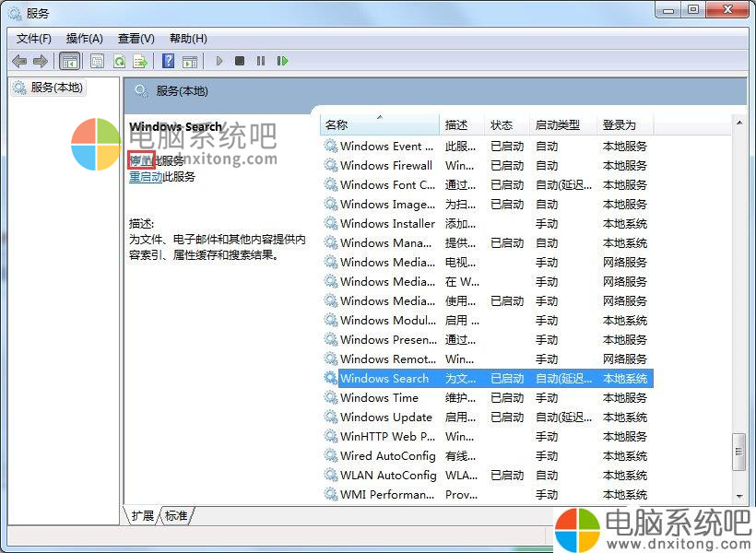This screenshot has width=756, height=553.
Task: Click the gear icon beside WLAN AutoConfig
Action: (x=331, y=476)
